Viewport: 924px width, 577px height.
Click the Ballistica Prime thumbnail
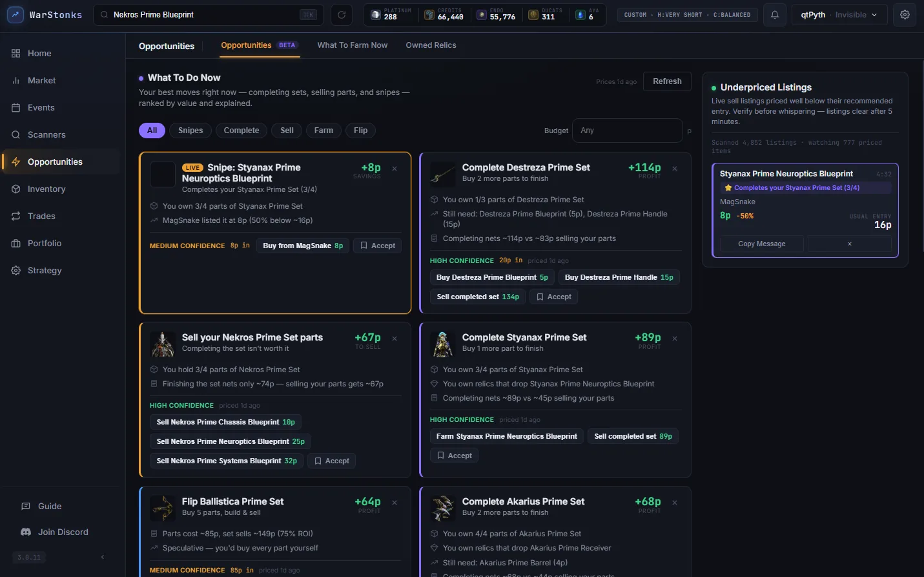tap(163, 509)
